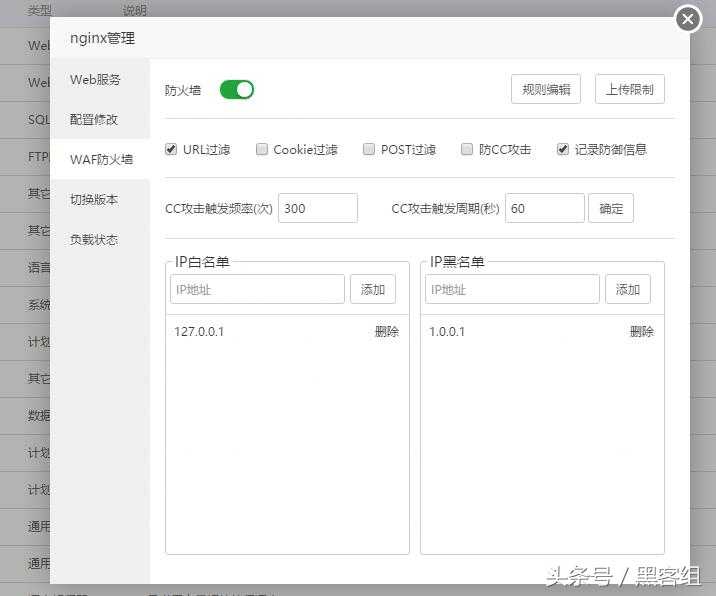Close the nginx管理 dialog with the X icon

[x=688, y=19]
